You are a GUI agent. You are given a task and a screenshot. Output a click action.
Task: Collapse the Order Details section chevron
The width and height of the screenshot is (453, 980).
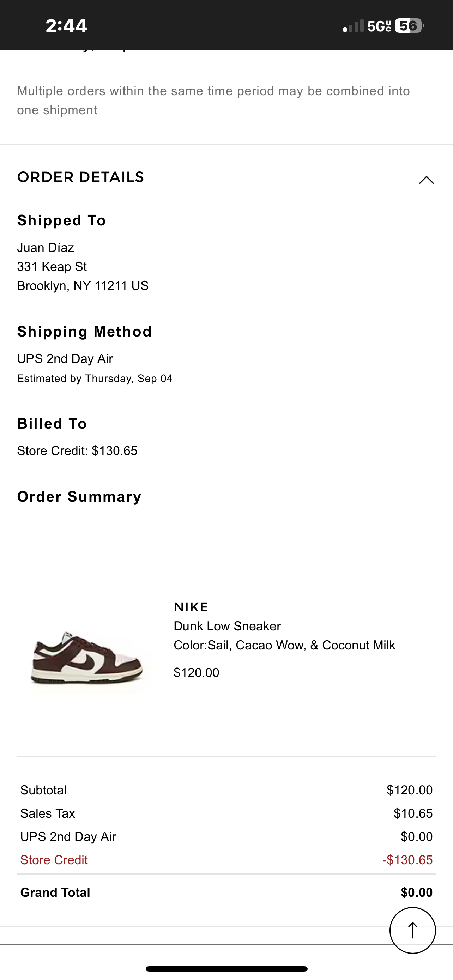coord(426,180)
